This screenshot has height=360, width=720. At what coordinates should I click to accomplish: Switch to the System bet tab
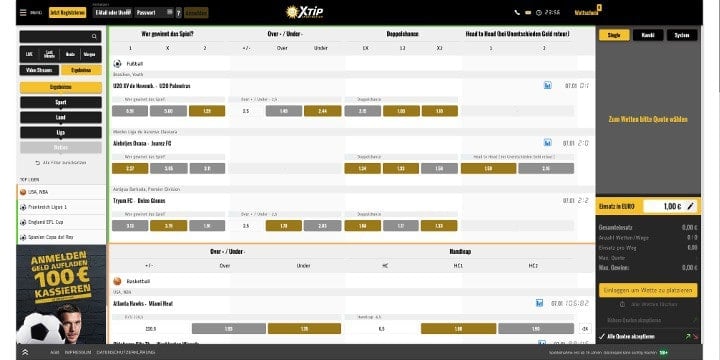[682, 35]
